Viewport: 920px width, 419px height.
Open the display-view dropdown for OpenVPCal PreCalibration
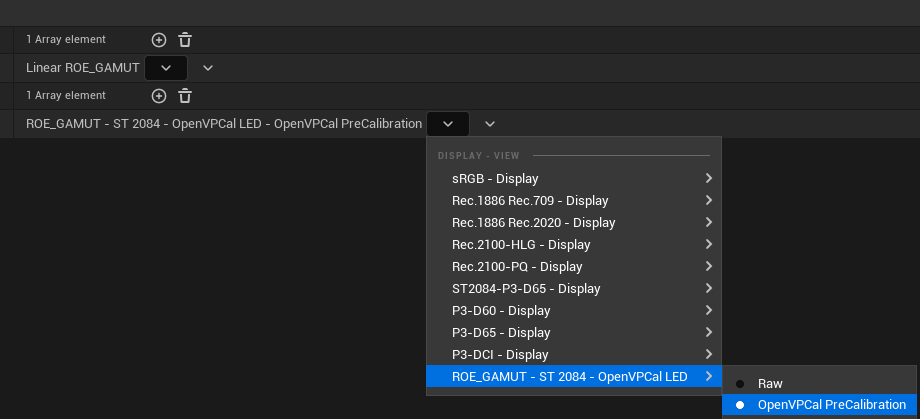[x=448, y=124]
